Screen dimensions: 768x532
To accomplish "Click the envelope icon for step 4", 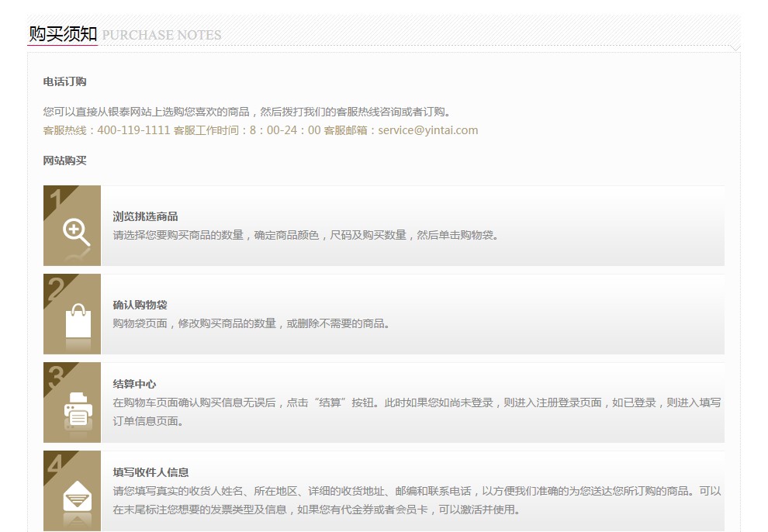I will (78, 497).
